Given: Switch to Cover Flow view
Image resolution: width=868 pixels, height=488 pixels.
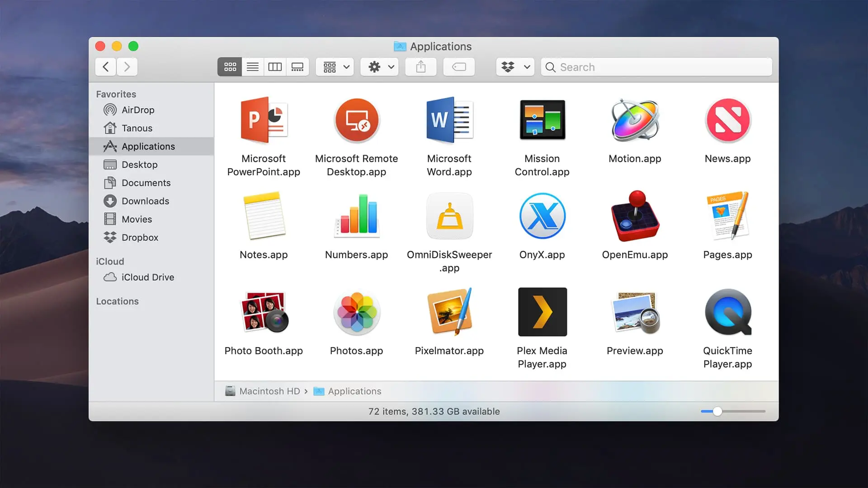Looking at the screenshot, I should click(x=297, y=67).
